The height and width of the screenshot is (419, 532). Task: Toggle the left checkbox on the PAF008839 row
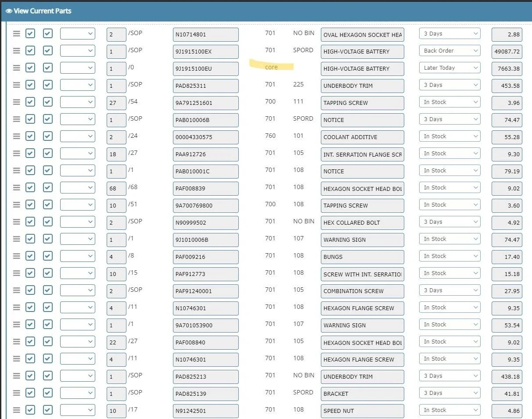[x=30, y=188]
